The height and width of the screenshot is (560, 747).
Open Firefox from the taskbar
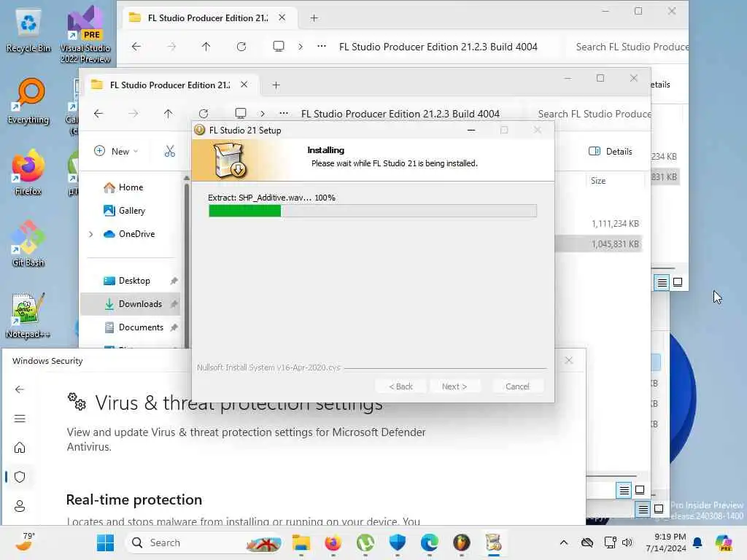(x=333, y=542)
